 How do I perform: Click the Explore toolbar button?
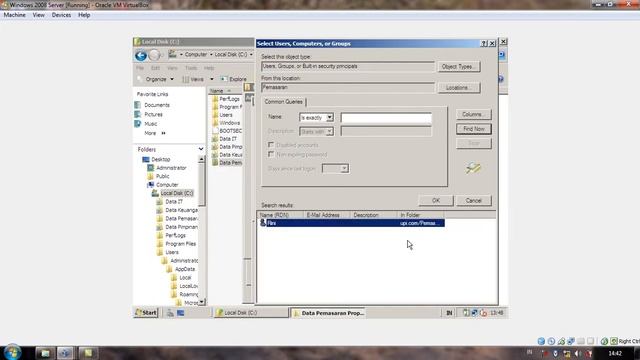(234, 79)
